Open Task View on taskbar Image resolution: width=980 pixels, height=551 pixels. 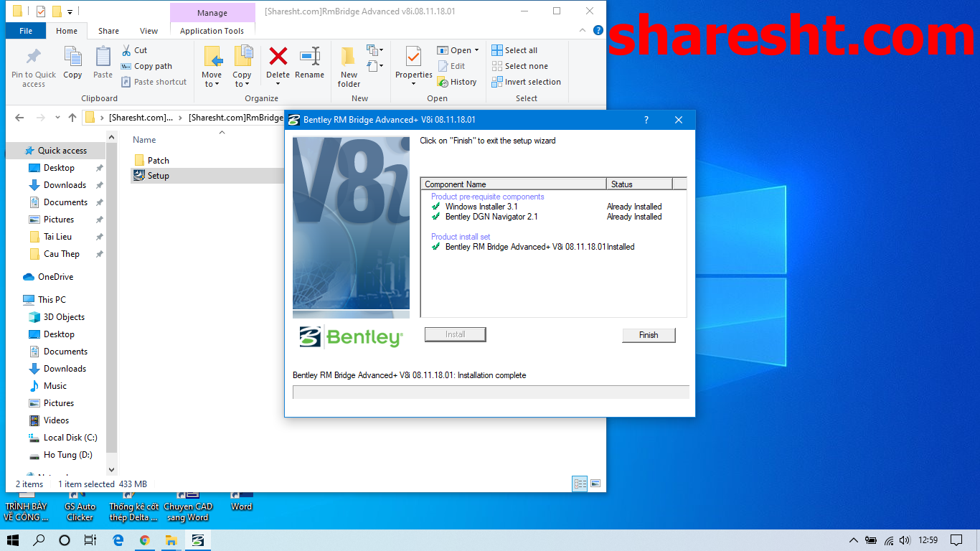point(90,540)
